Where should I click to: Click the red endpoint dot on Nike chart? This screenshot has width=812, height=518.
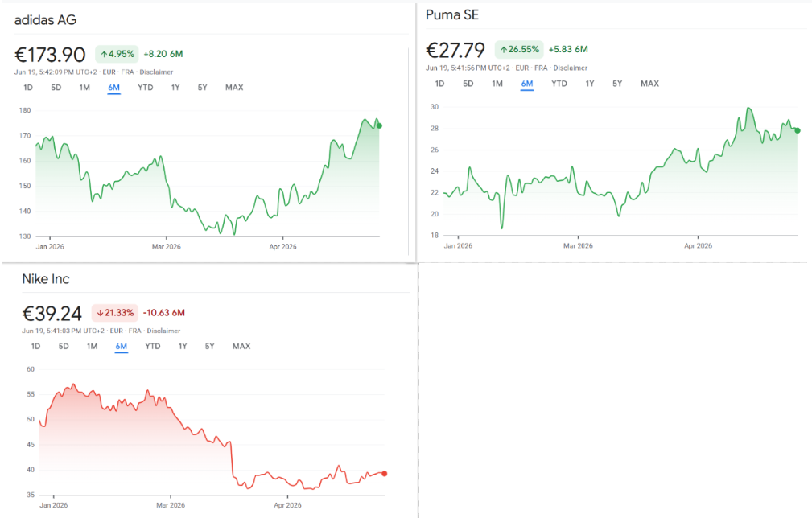(x=384, y=474)
